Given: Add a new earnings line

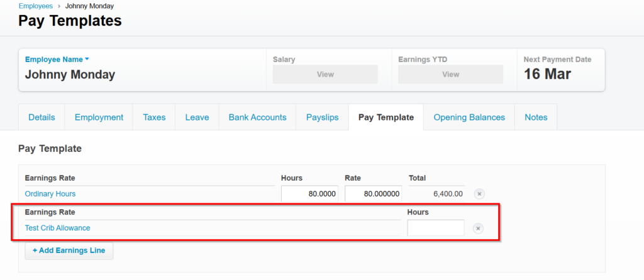Looking at the screenshot, I should 69,250.
